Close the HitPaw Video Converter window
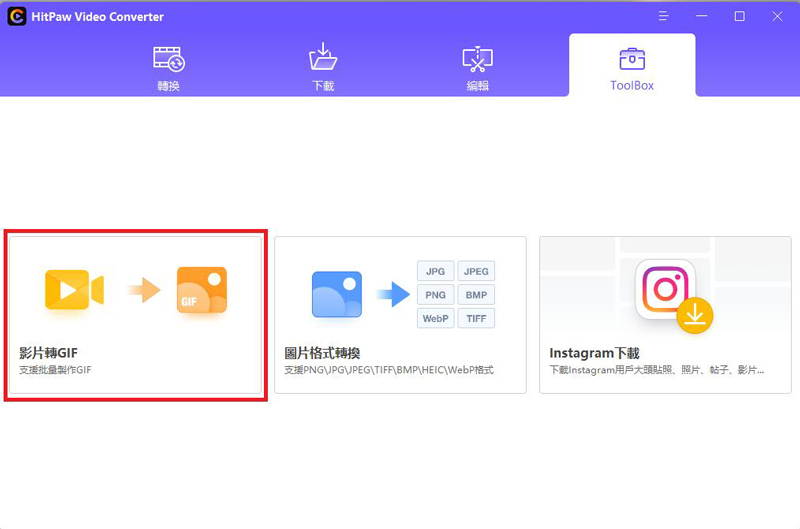This screenshot has width=800, height=529. [x=777, y=16]
